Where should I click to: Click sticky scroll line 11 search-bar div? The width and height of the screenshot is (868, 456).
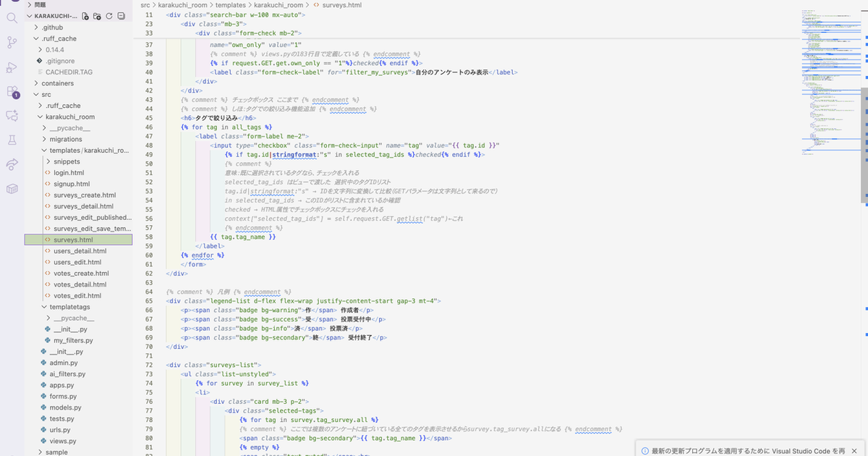(235, 14)
